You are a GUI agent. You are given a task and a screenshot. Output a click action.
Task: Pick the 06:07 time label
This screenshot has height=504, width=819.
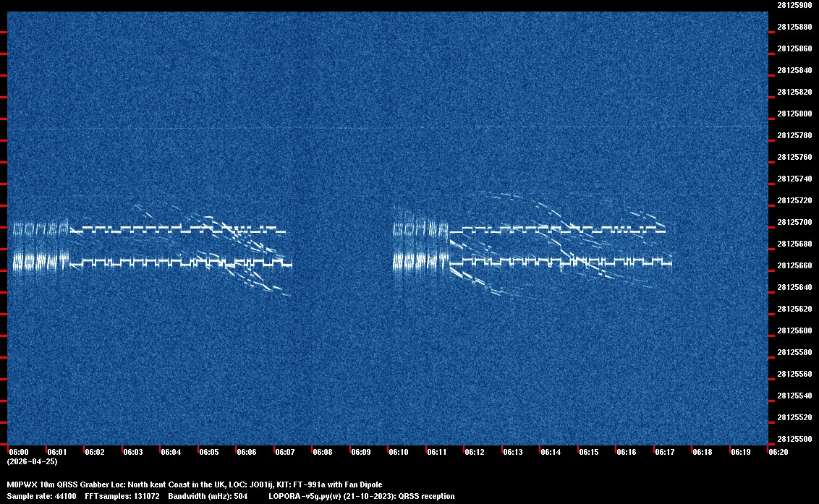tap(284, 452)
